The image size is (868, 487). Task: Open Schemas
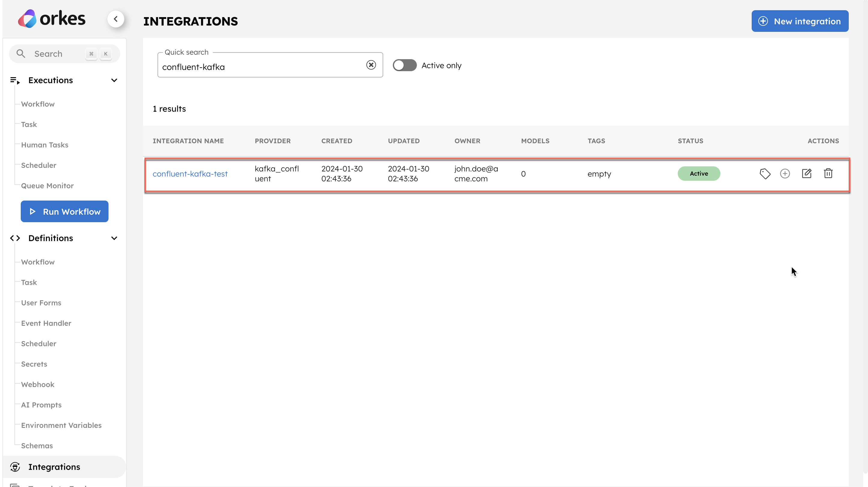tap(37, 446)
